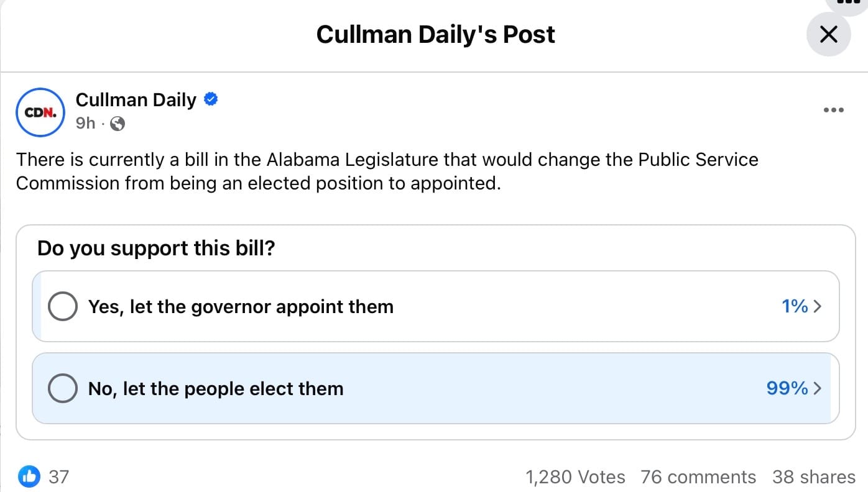View the 76 comments
Image resolution: width=868 pixels, height=492 pixels.
[x=698, y=476]
